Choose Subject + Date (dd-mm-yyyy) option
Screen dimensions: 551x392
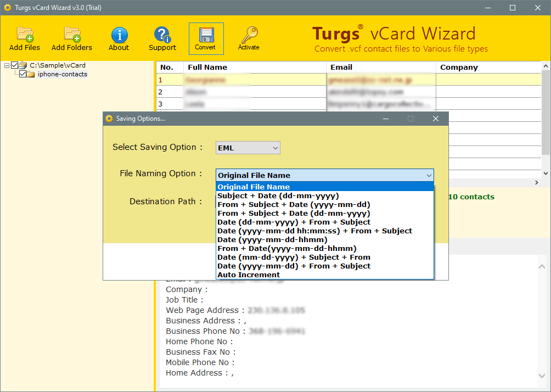[x=325, y=195]
